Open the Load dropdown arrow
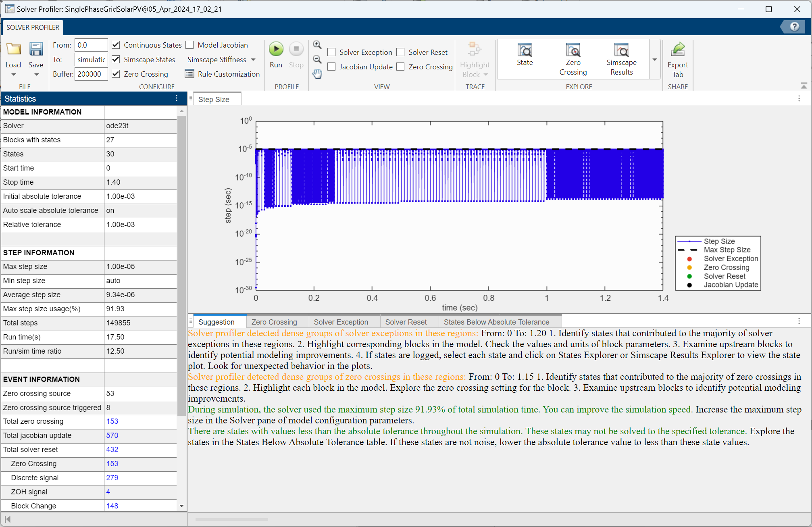The image size is (812, 527). tap(13, 75)
